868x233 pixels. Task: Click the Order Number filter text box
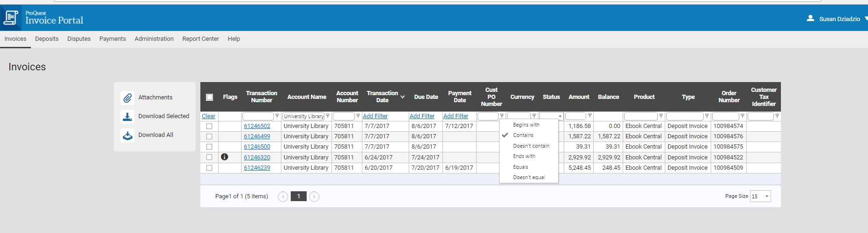pyautogui.click(x=725, y=116)
